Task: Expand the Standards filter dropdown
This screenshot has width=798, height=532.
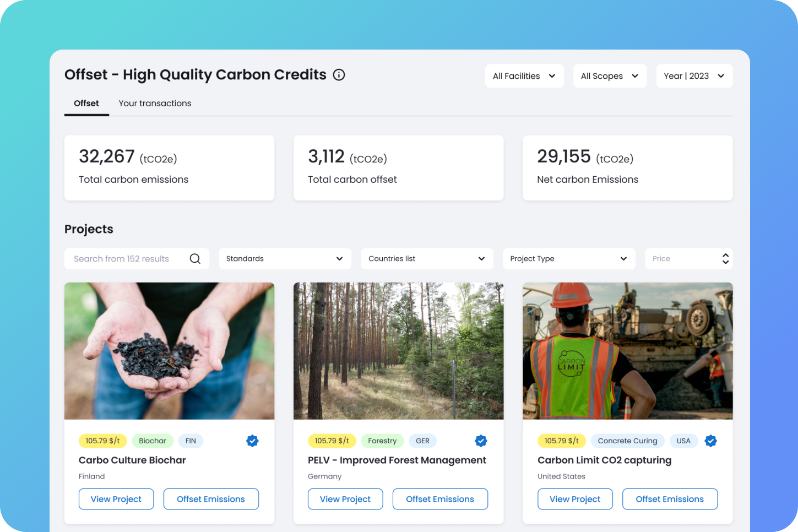Action: tap(285, 259)
